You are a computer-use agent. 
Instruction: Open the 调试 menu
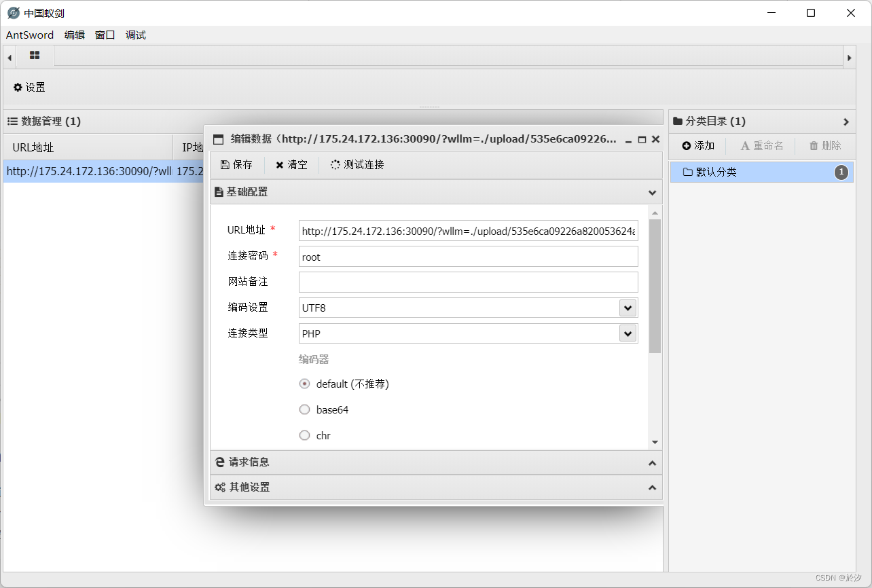[136, 35]
